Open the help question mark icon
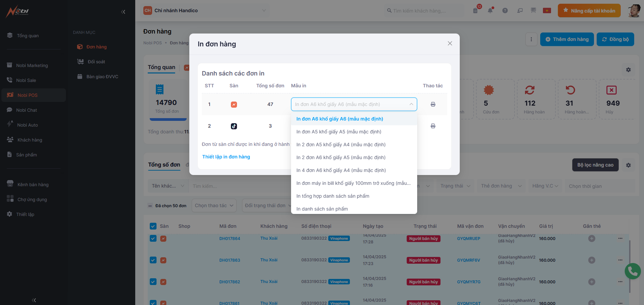 pos(505,10)
